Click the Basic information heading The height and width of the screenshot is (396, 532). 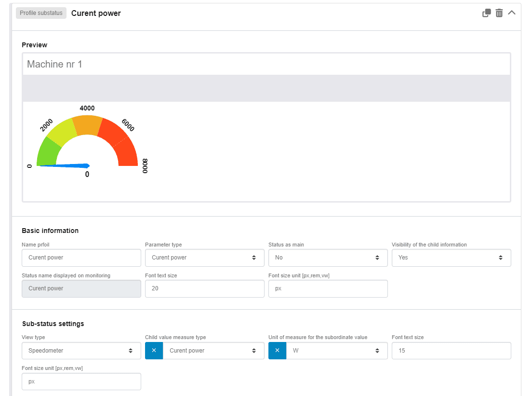(x=50, y=231)
